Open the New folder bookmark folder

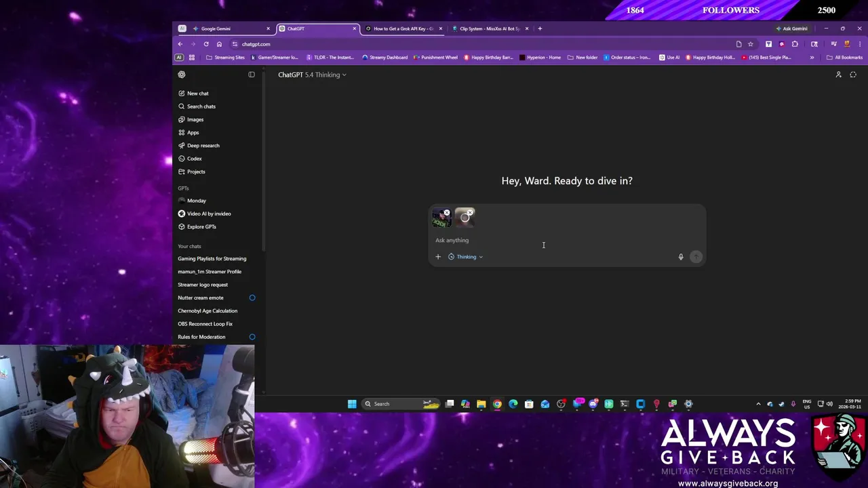[583, 58]
